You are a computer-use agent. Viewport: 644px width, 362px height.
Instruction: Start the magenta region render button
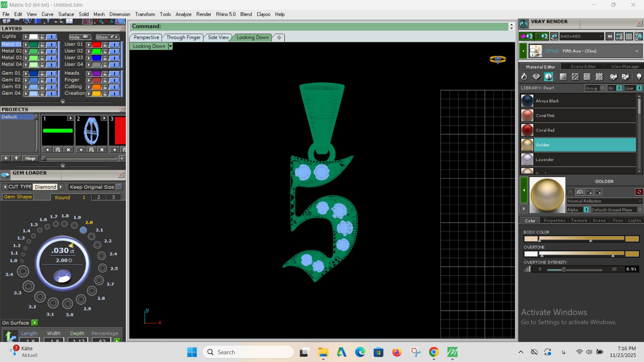coord(526,36)
